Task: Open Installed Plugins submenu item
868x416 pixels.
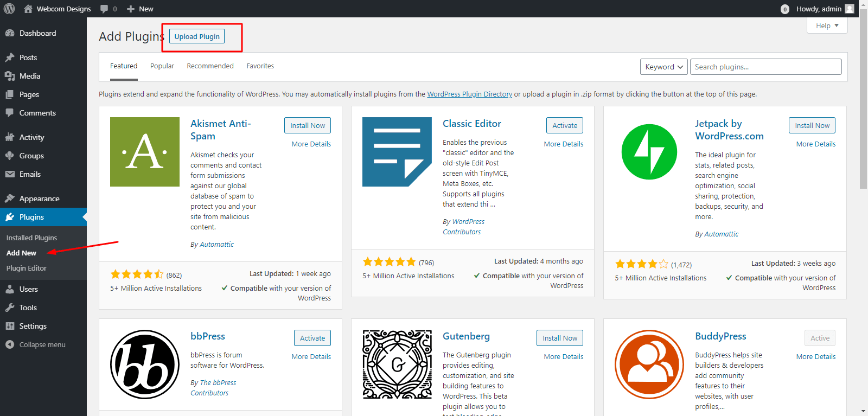Action: (x=31, y=238)
